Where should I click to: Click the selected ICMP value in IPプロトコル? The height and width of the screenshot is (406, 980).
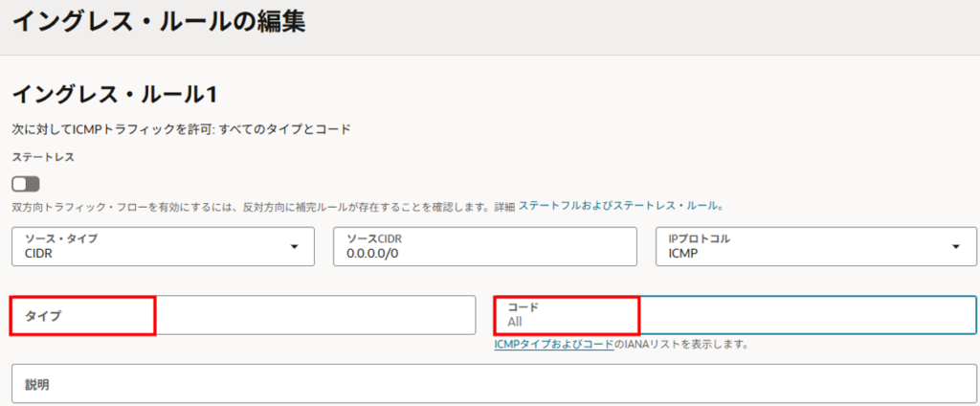(x=684, y=254)
